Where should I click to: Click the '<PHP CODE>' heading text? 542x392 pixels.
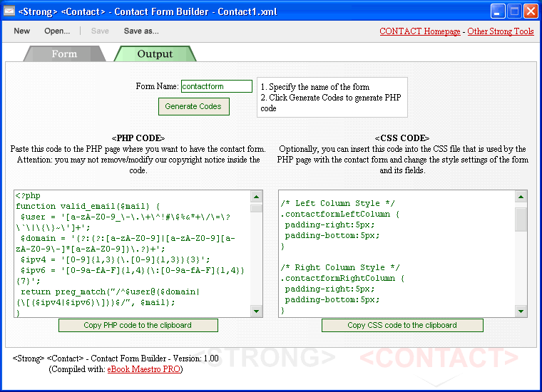coord(138,138)
